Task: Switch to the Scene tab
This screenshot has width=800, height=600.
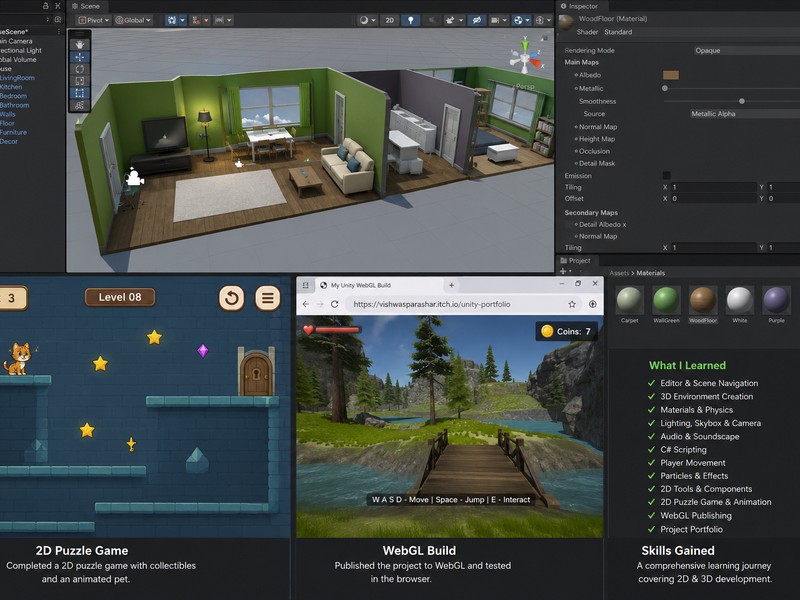Action: coord(86,6)
